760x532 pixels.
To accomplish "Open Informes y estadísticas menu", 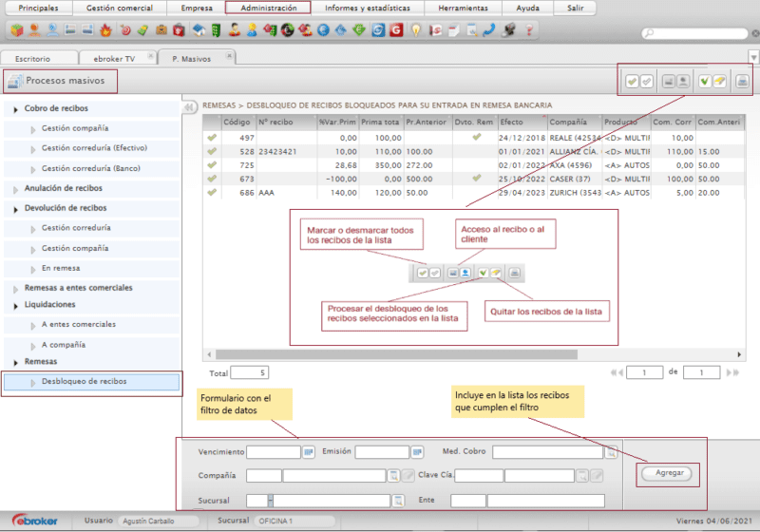I will (x=368, y=8).
